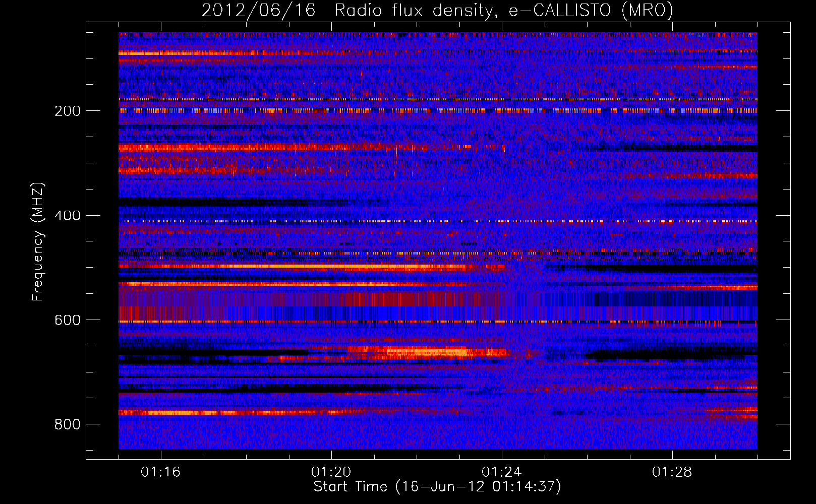
Task: Click the 200 frequency tick label
Action: tap(68, 111)
